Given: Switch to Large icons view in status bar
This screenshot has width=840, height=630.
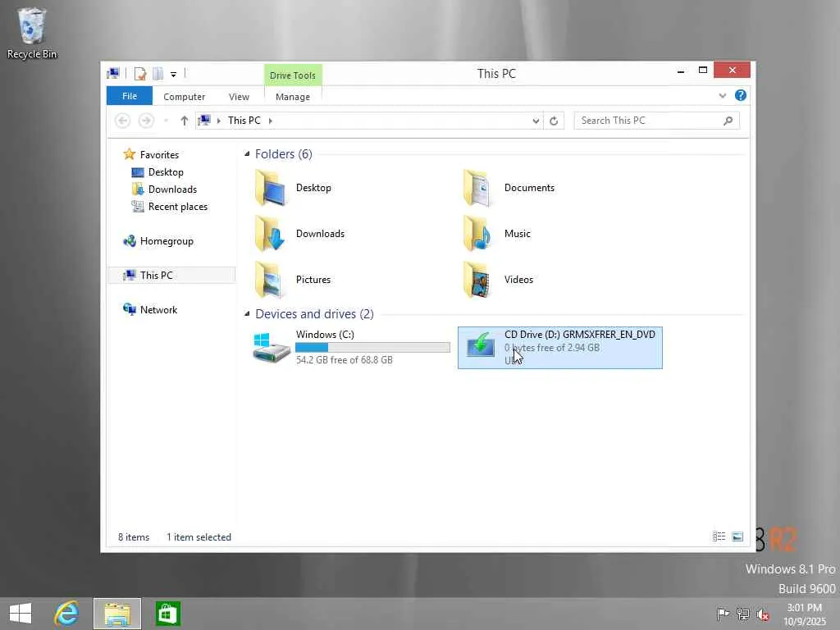Looking at the screenshot, I should tap(737, 536).
